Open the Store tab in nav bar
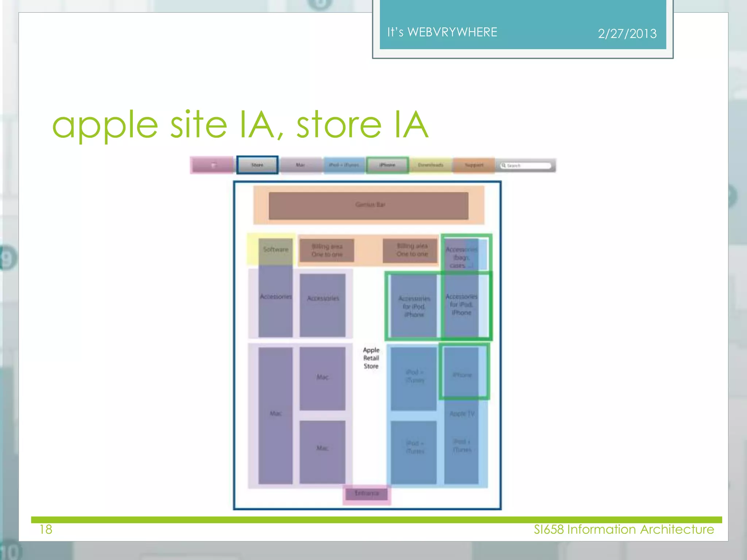 coord(257,165)
